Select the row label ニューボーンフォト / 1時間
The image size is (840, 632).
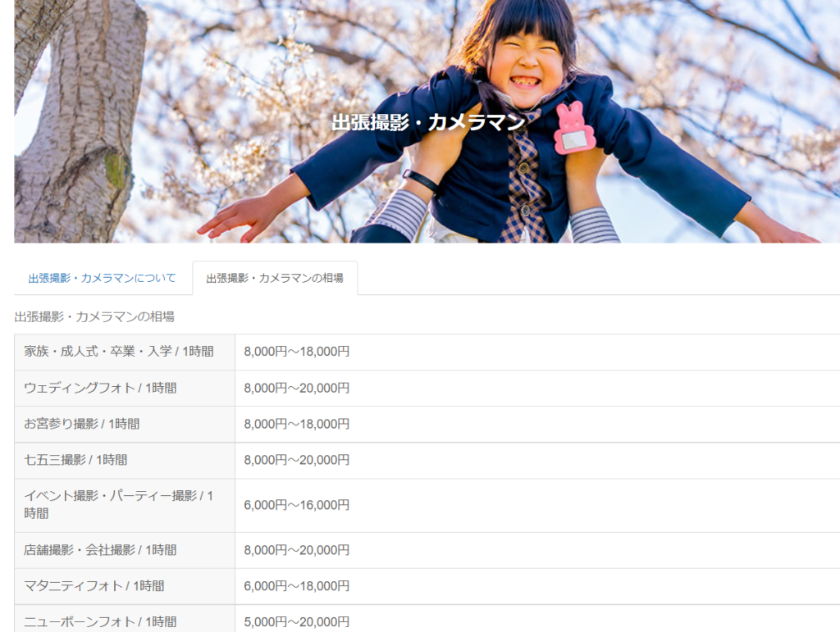100,622
